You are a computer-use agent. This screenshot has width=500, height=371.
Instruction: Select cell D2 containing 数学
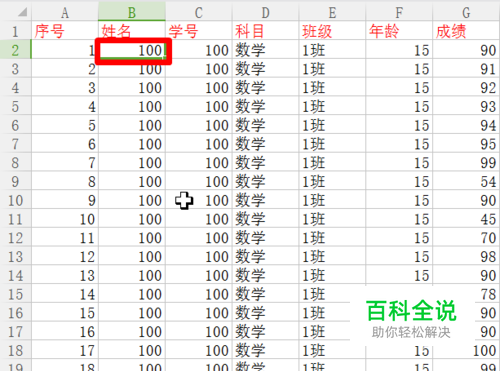coord(266,50)
